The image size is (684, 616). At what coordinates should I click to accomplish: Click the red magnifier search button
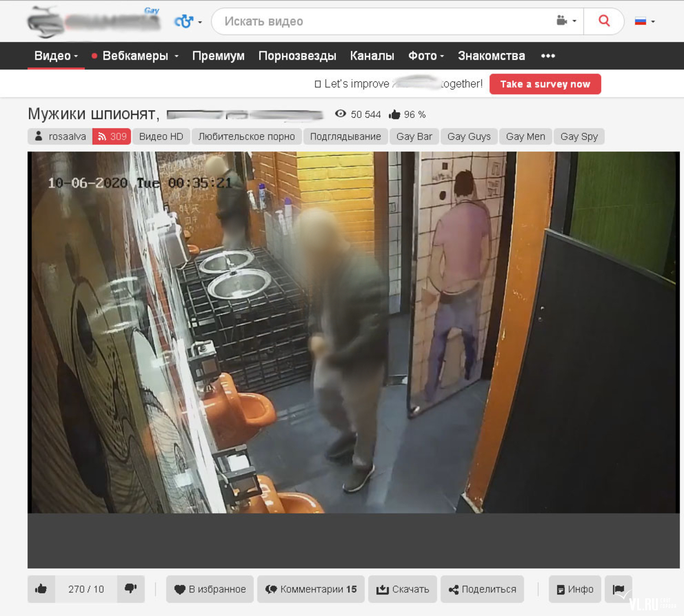coord(604,22)
